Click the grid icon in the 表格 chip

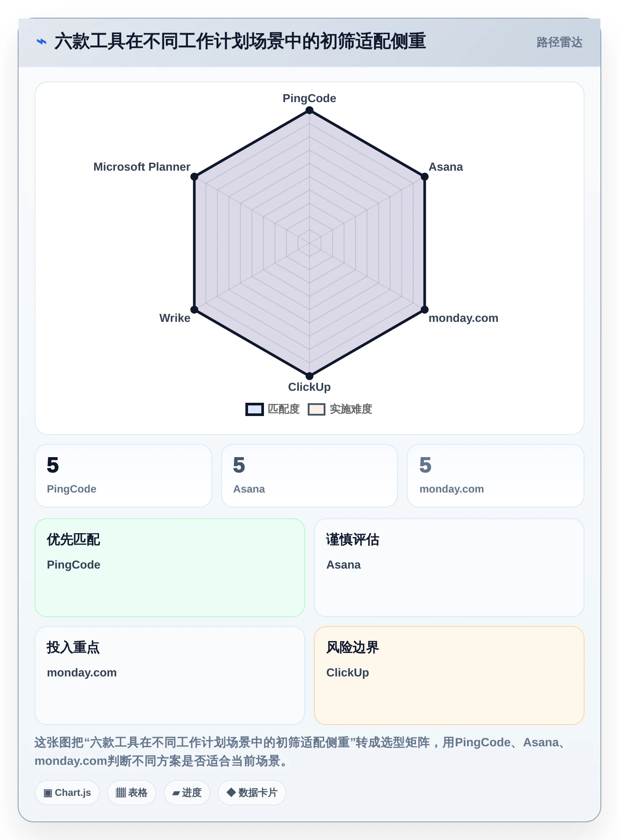click(x=121, y=793)
